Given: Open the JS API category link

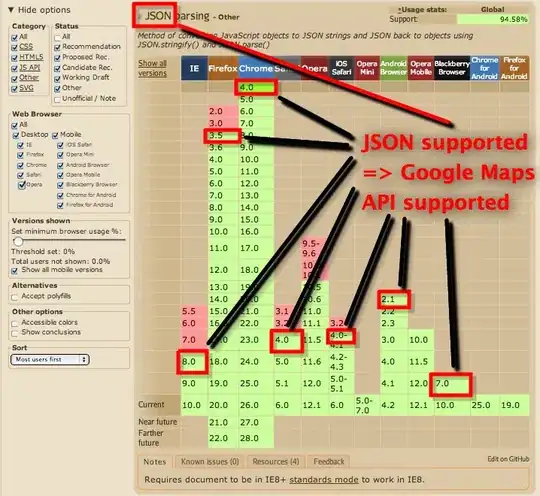Looking at the screenshot, I should (30, 68).
